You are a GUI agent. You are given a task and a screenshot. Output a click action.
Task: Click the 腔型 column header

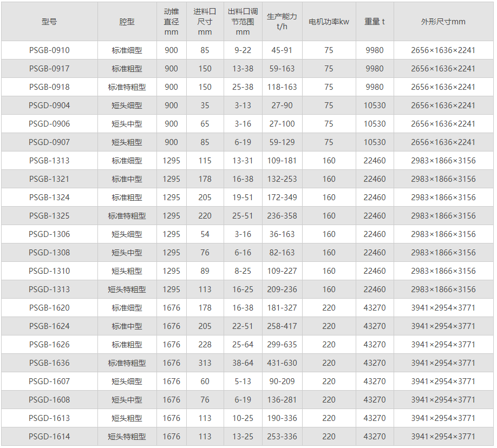click(127, 22)
